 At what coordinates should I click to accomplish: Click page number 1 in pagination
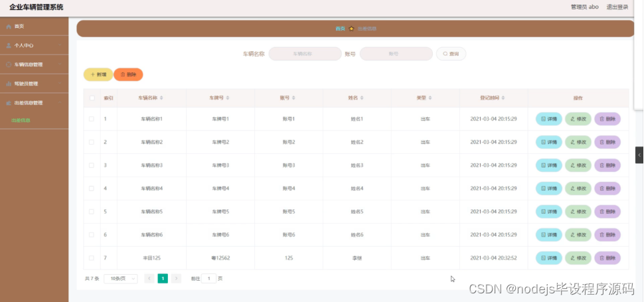pyautogui.click(x=163, y=279)
